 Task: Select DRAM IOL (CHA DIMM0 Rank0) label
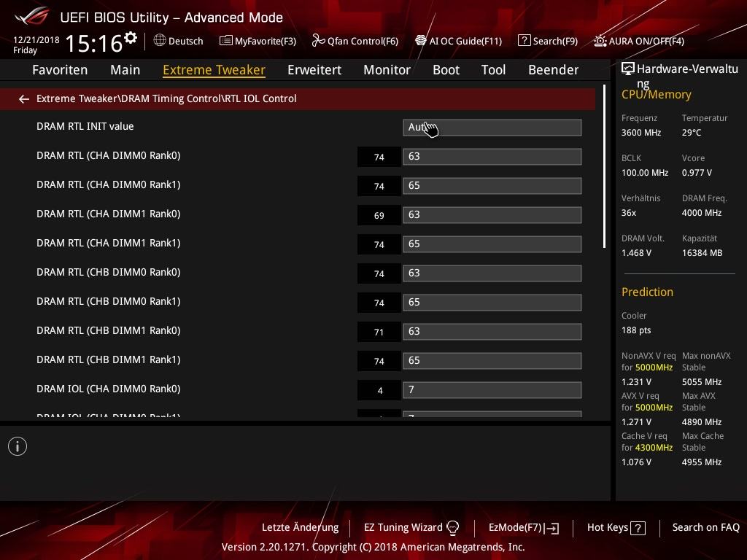pos(109,389)
